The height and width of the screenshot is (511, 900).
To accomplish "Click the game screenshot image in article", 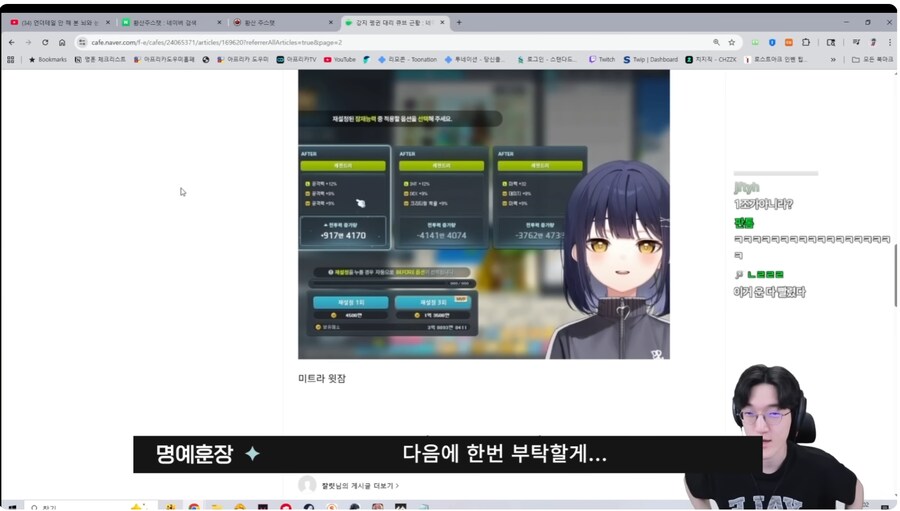I will (484, 214).
